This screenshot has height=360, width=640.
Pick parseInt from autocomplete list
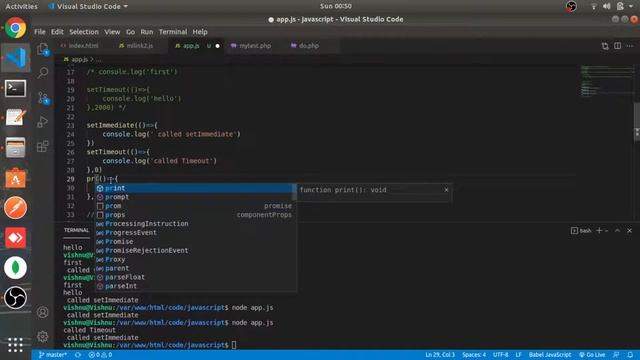[x=194, y=286]
